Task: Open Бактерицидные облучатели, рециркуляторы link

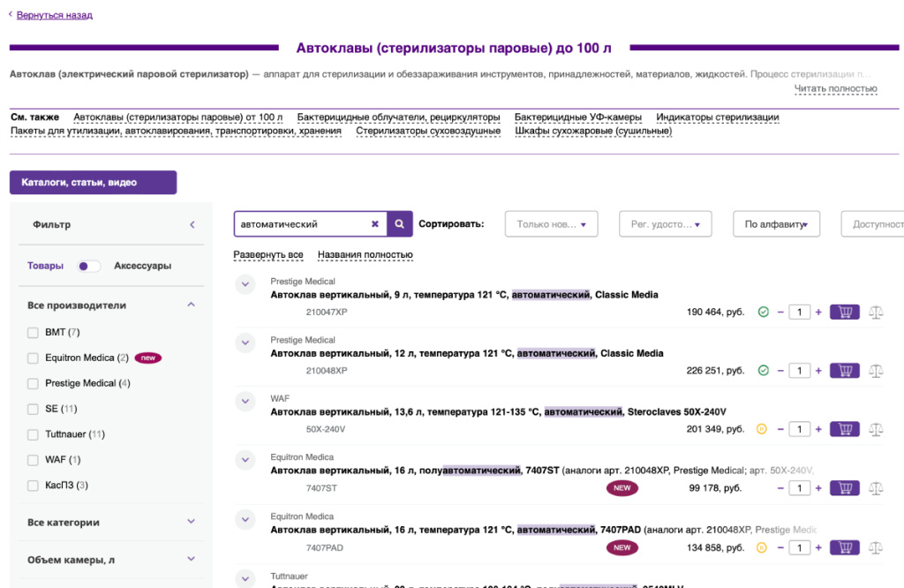Action: (x=398, y=117)
